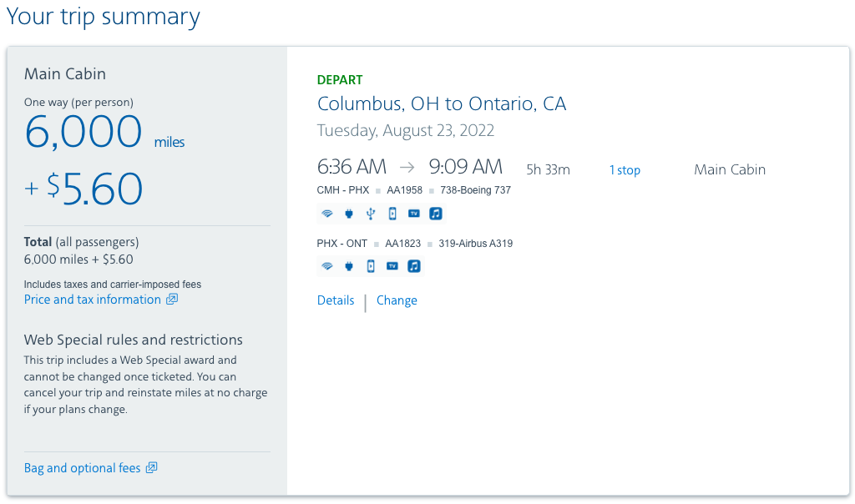Show the 1 stop layover info
Viewport: 855px width, 504px height.
pos(625,170)
